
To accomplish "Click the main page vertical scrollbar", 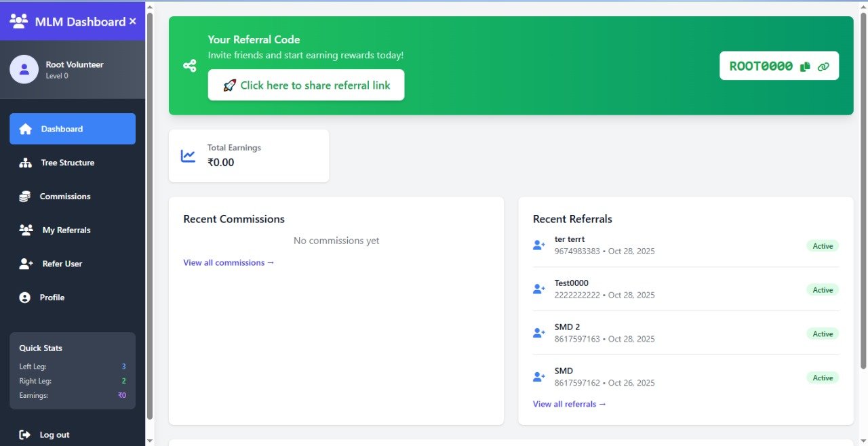I will pos(863,190).
